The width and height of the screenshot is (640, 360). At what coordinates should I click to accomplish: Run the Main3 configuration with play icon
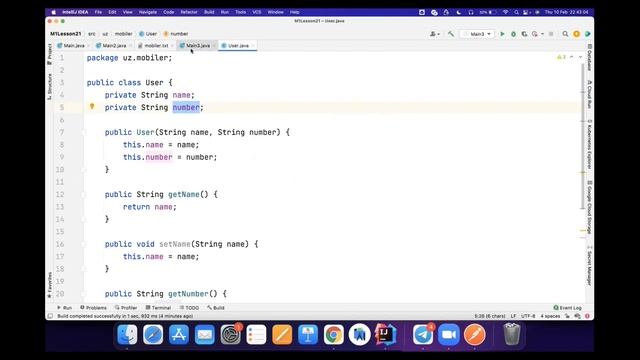pos(502,34)
